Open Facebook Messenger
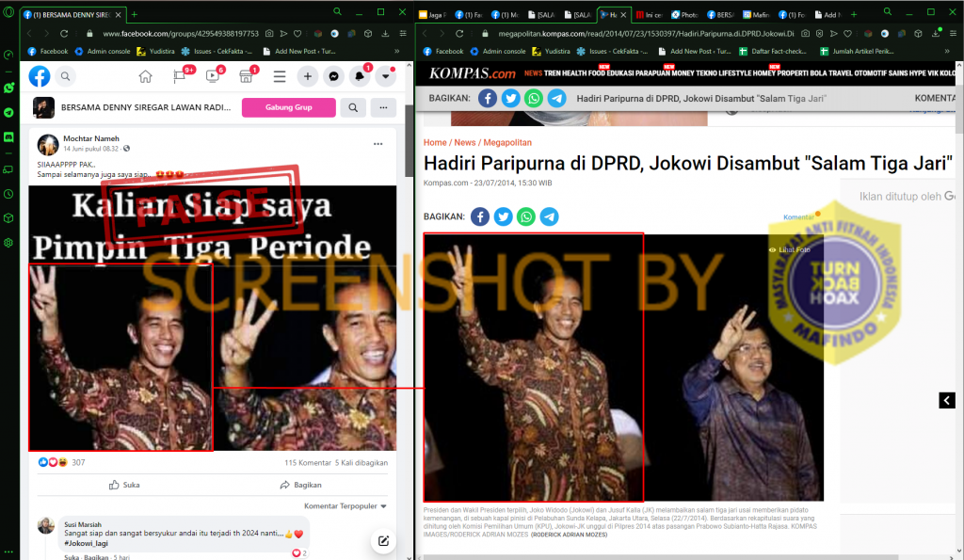The height and width of the screenshot is (560, 964). (x=334, y=76)
